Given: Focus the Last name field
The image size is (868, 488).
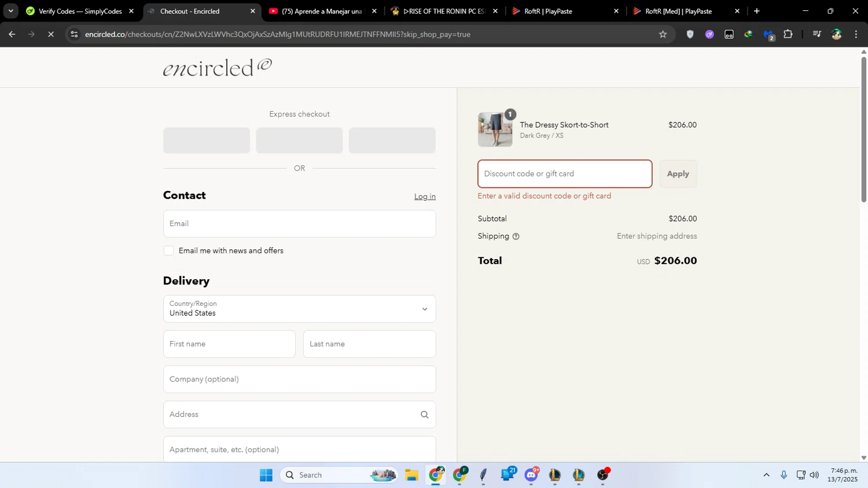Looking at the screenshot, I should click(x=369, y=344).
